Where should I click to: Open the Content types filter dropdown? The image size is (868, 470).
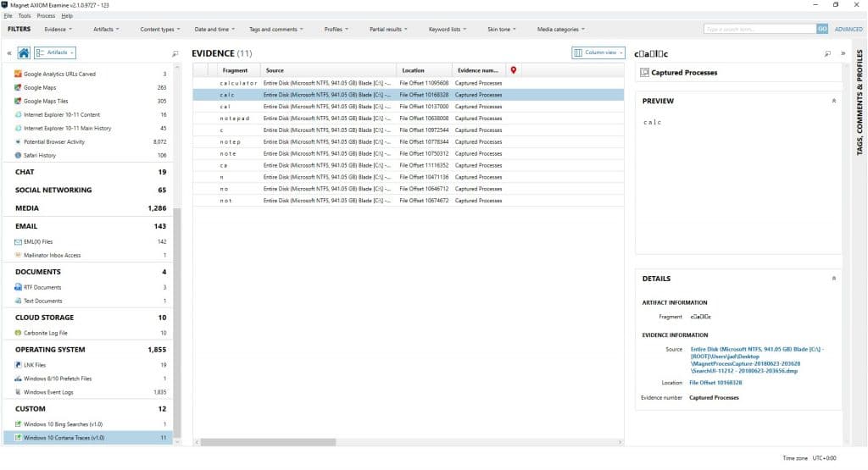point(160,30)
